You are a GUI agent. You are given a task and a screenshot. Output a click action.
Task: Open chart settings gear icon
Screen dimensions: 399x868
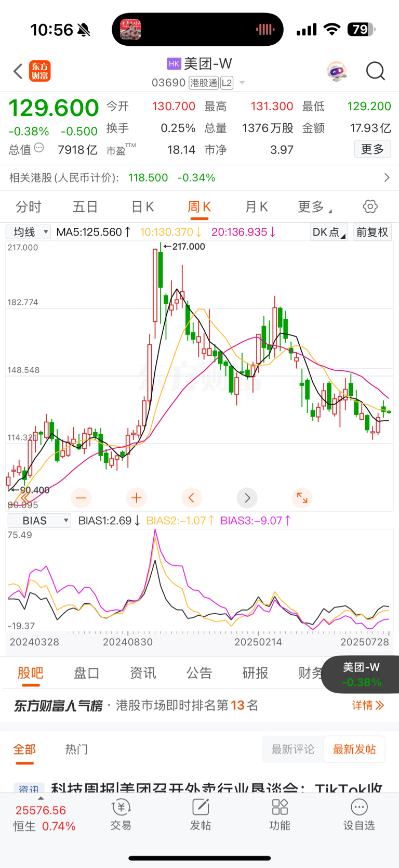pyautogui.click(x=370, y=206)
